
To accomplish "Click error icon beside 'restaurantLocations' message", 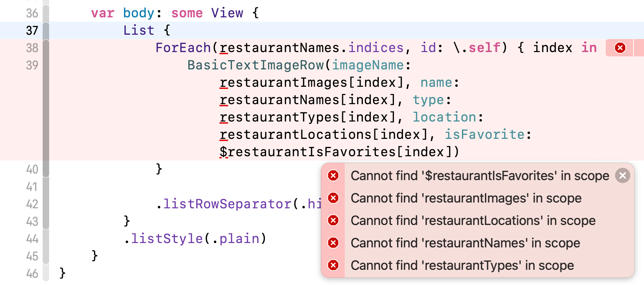I will click(x=333, y=221).
